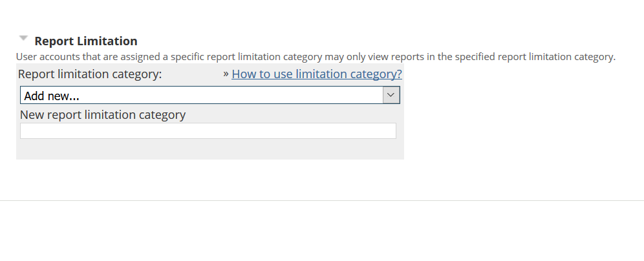Click the "Report limitation category:" label
Image resolution: width=644 pixels, height=261 pixels.
click(90, 74)
